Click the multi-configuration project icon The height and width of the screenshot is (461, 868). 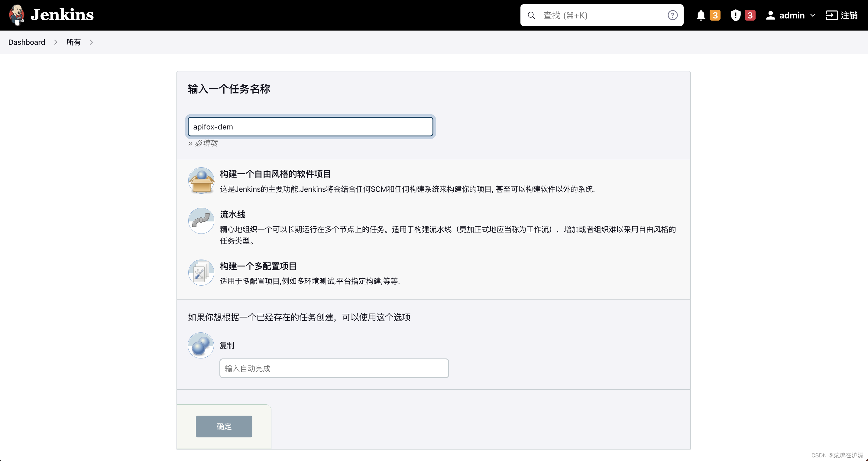tap(201, 273)
